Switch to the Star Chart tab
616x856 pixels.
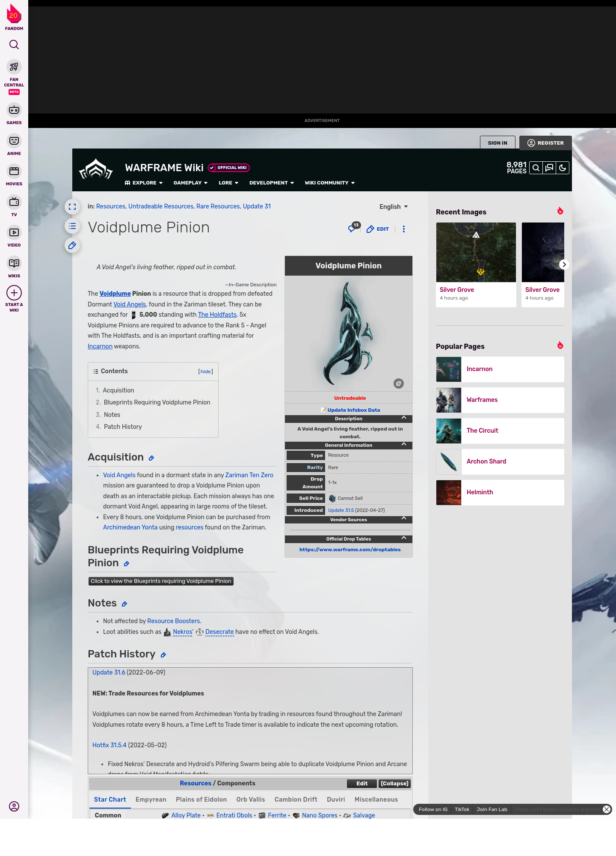click(x=110, y=800)
